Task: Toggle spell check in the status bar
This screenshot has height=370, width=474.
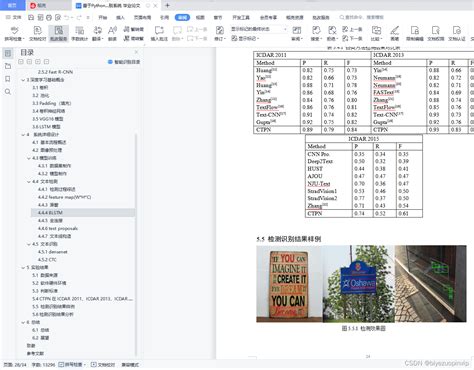Action: point(72,365)
